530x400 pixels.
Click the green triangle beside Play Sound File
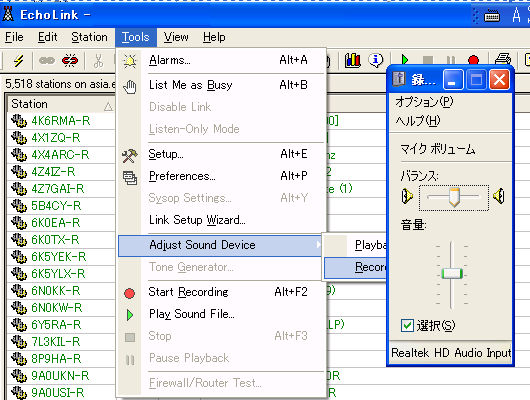pos(130,315)
